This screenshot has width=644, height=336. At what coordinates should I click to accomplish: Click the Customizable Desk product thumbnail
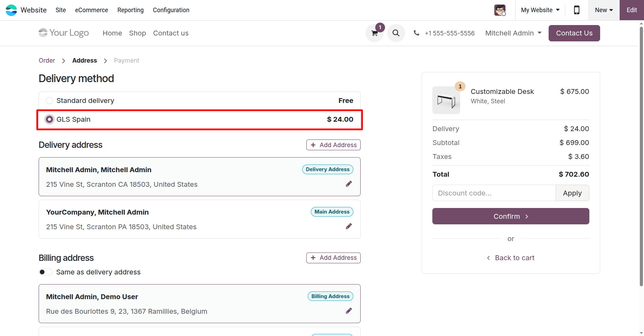point(446,100)
